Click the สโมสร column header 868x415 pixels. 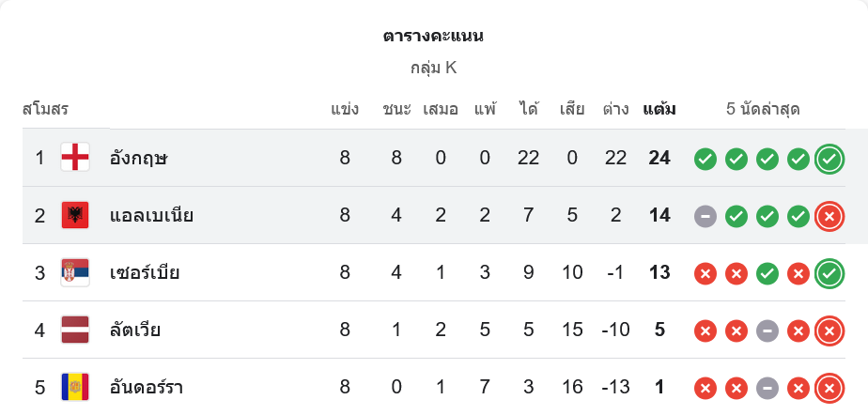point(46,109)
